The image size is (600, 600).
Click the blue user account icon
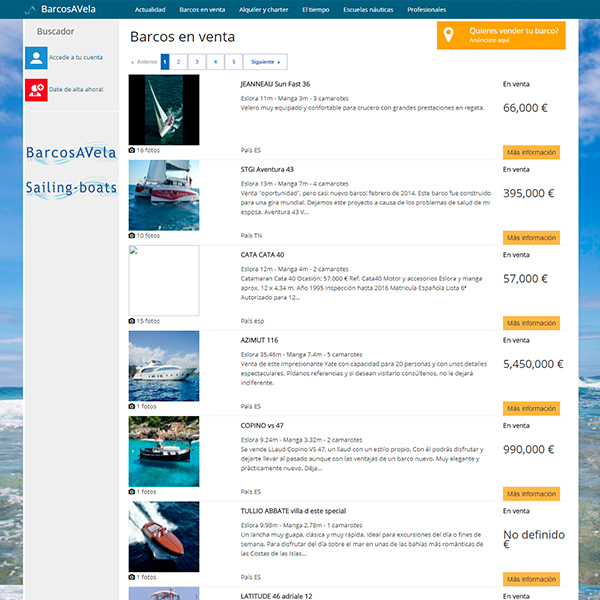coord(36,58)
